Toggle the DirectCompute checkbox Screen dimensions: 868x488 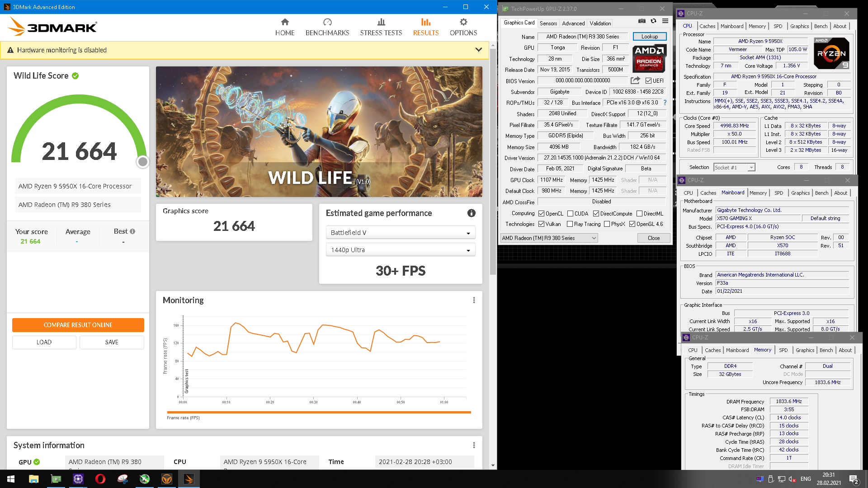[x=596, y=214]
